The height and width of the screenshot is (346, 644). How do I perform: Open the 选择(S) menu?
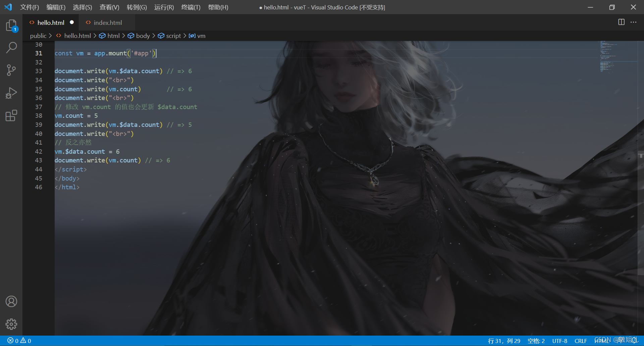point(83,7)
